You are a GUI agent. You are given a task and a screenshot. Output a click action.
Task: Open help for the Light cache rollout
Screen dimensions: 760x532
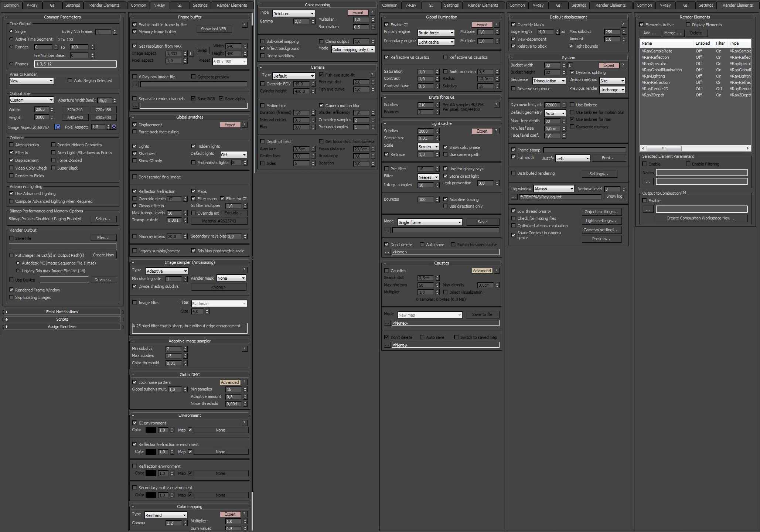point(496,131)
